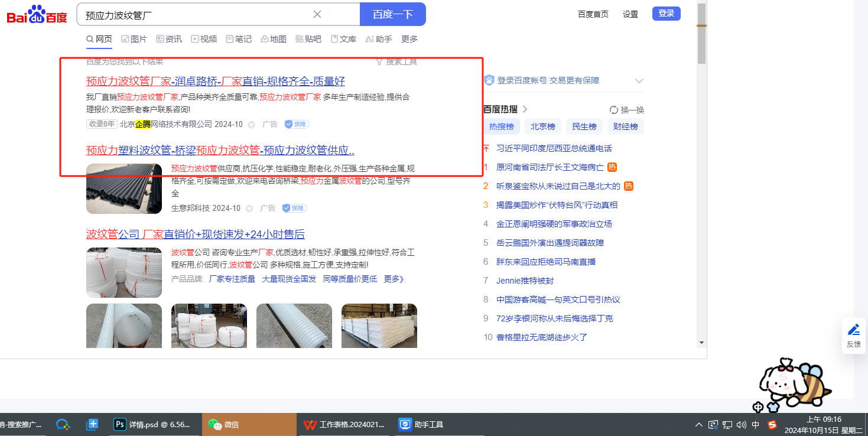The height and width of the screenshot is (436, 868).
Task: Open dropdown arrow beside 北京企腾 2024-10
Action: tap(251, 125)
